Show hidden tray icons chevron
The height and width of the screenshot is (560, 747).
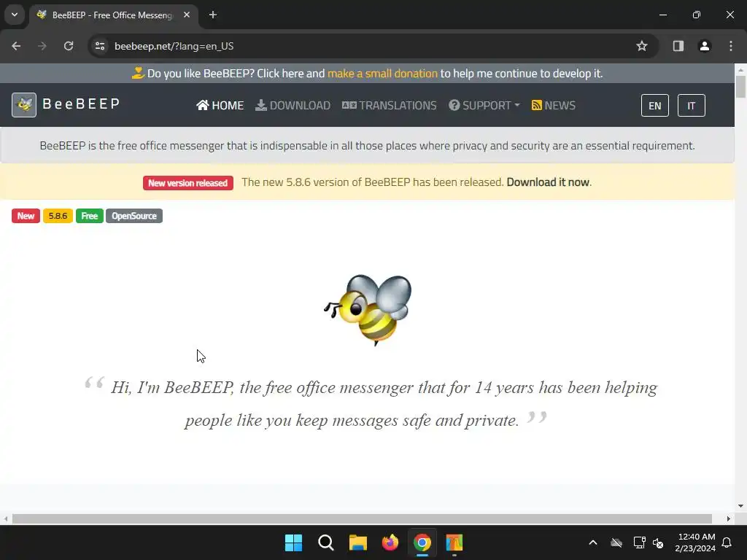tap(593, 542)
